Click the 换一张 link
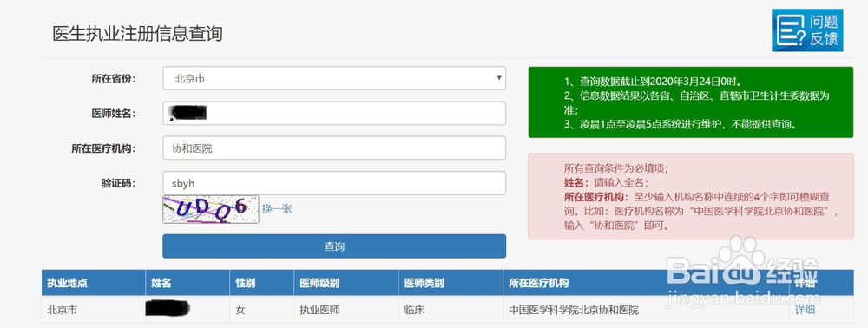 click(x=277, y=209)
